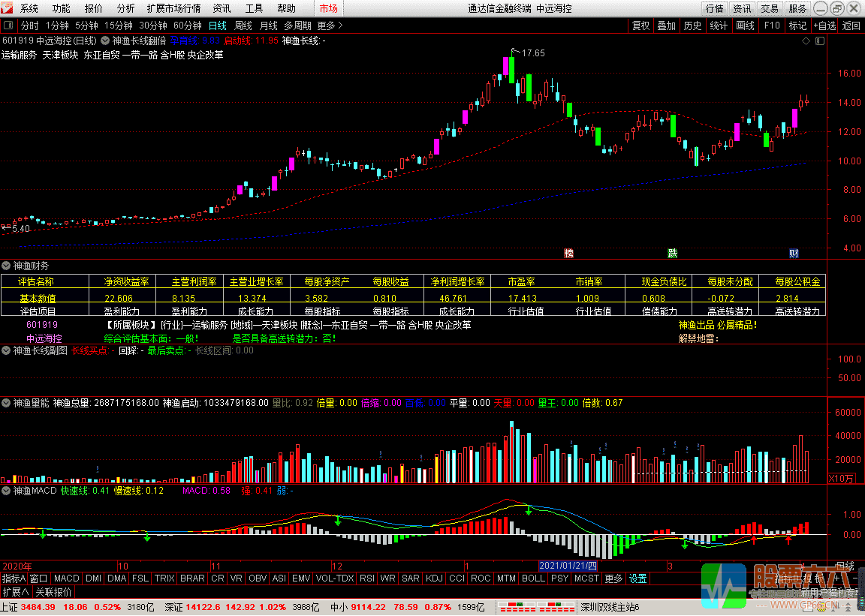
Task: Click the 深圳双线主站6 server status
Action: point(610,607)
